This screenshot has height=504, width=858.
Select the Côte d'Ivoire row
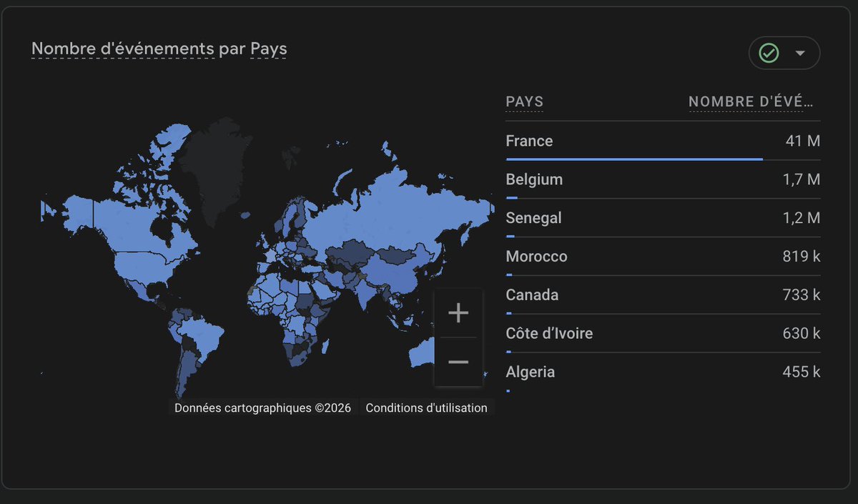click(663, 334)
